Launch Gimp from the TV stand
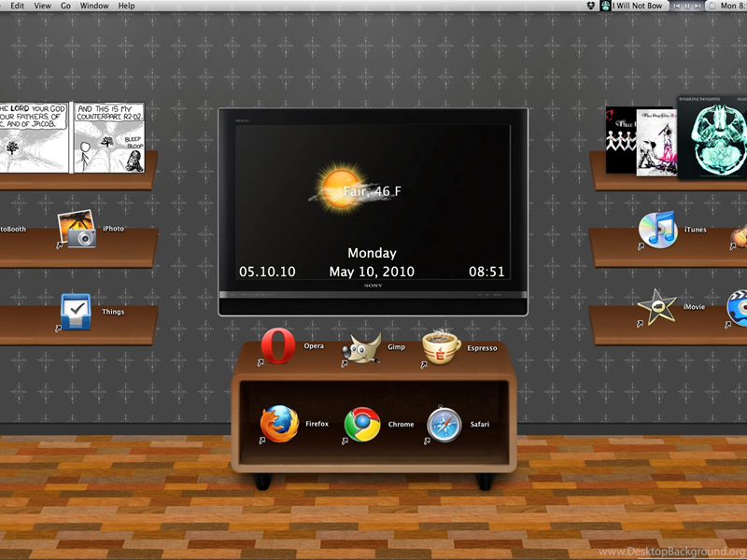Viewport: 747px width, 560px height. (x=364, y=347)
